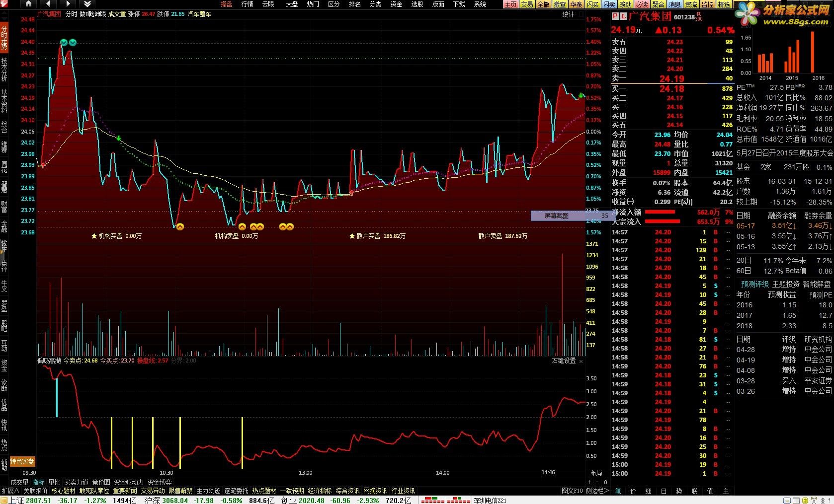Open 核心题材 in bottom bar
The width and height of the screenshot is (834, 504).
(x=64, y=491)
